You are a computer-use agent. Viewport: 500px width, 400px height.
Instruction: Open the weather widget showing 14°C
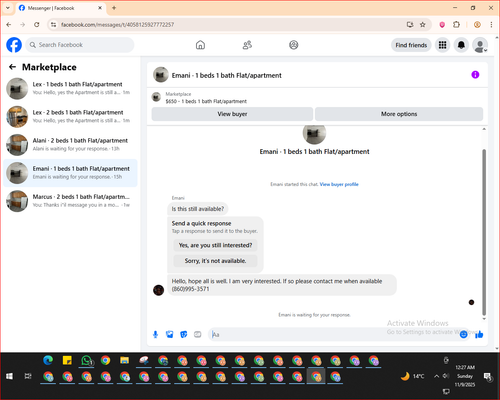point(412,376)
